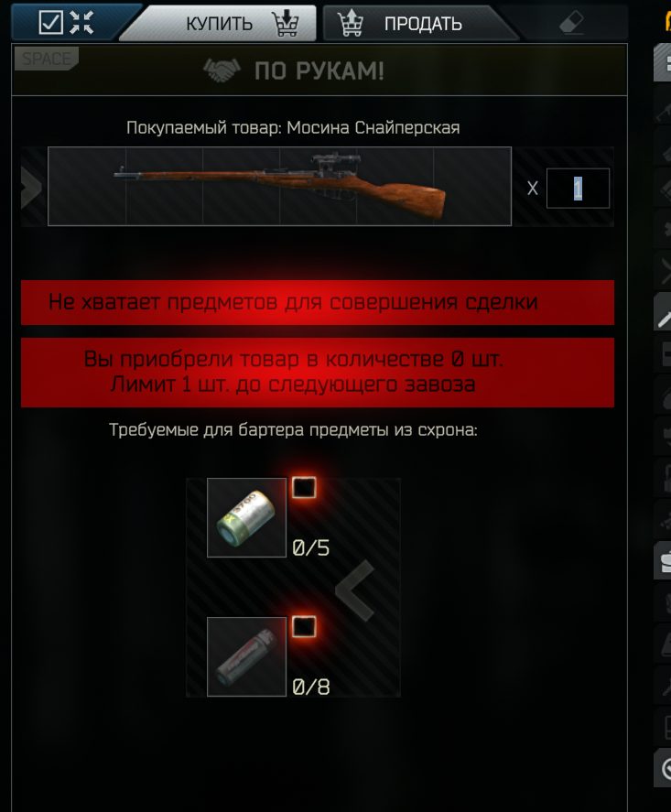Screen dimensions: 671x812
Task: Click the cart icon beside ПРОДАТЬ
Action: 351,23
